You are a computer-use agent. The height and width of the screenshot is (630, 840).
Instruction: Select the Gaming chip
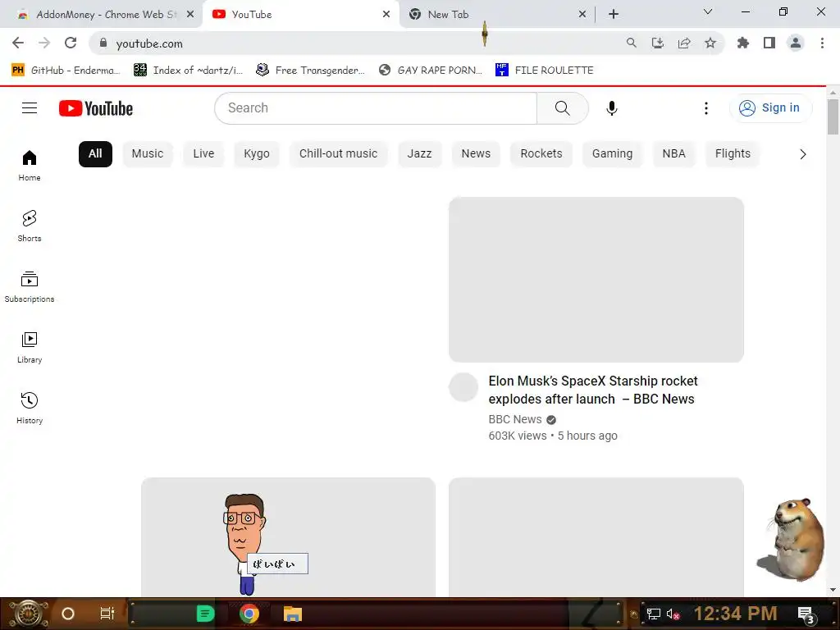612,153
